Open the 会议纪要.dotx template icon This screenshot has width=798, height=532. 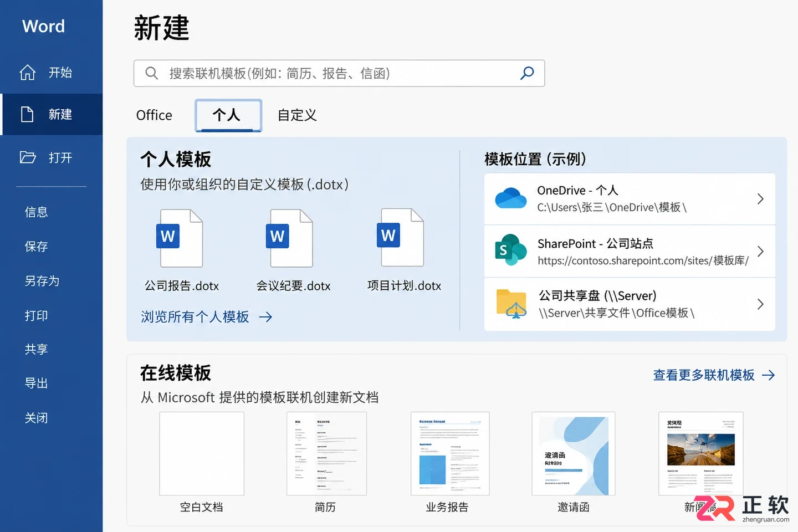pos(290,238)
